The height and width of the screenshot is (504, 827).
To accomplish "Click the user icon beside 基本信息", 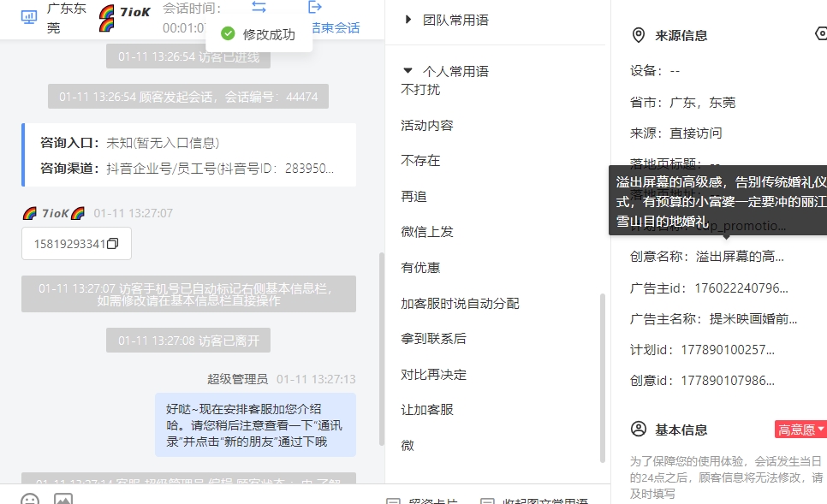I will 638,430.
